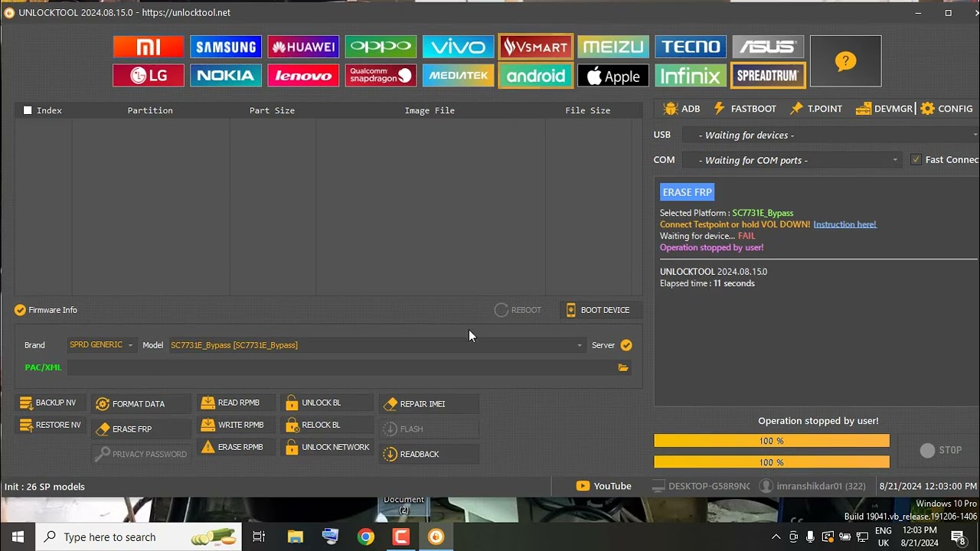Select the Spreadtrum platform tile

click(x=768, y=76)
